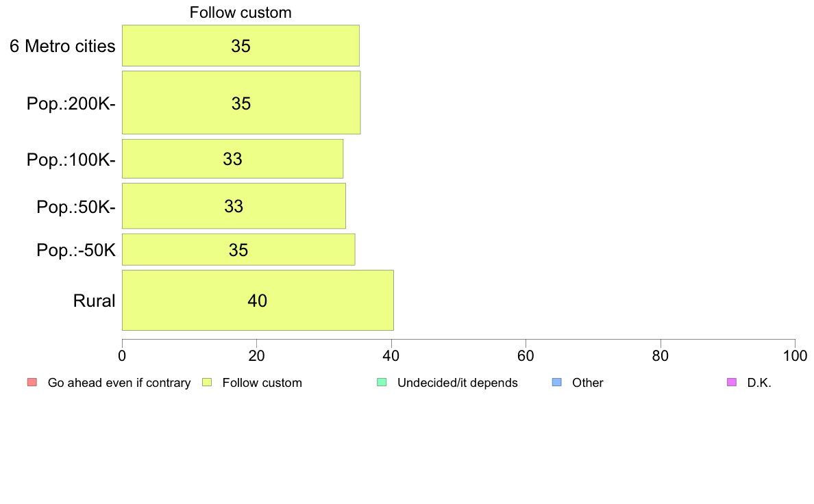
Task: Click the '6 Metro cities' row label
Action: (x=62, y=46)
